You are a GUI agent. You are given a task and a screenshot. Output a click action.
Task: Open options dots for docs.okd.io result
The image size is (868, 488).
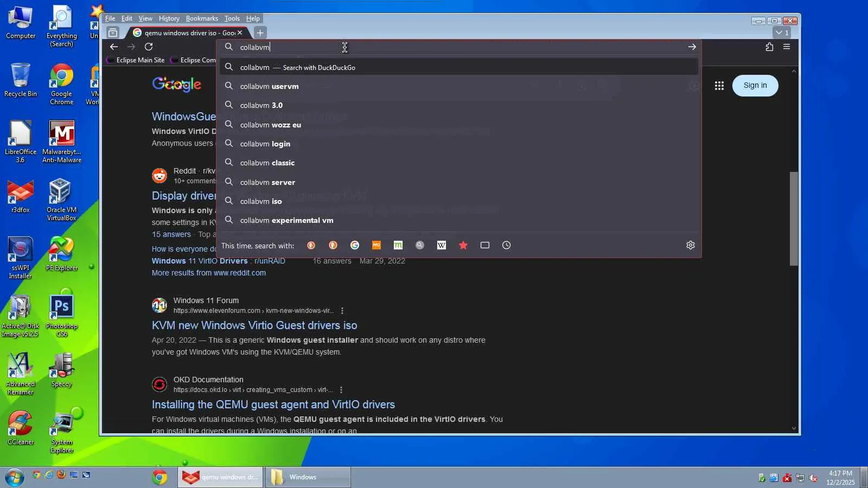pyautogui.click(x=341, y=390)
